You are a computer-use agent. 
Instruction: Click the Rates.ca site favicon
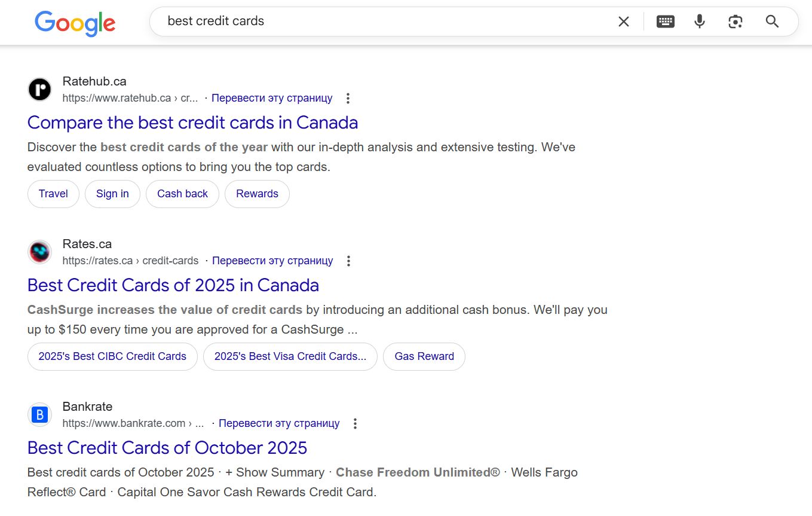(x=39, y=252)
